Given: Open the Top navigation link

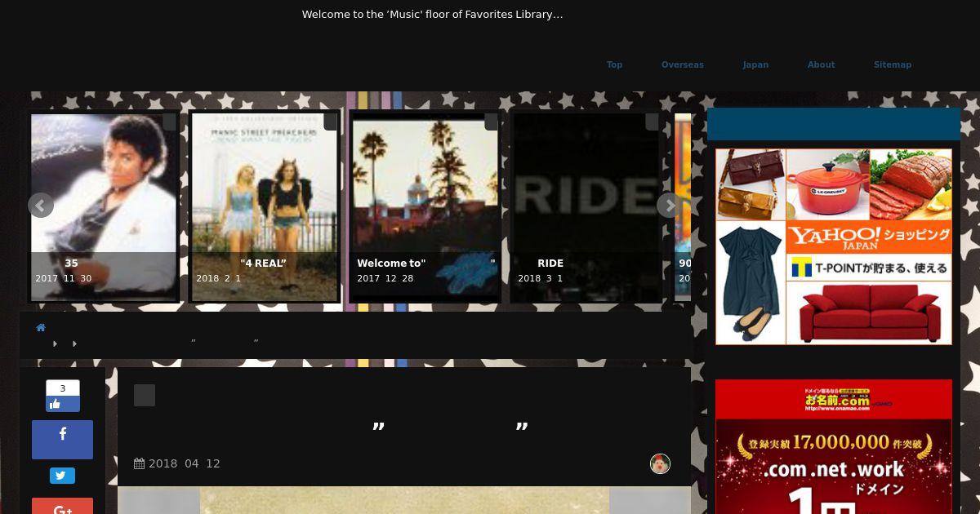Looking at the screenshot, I should pos(614,64).
